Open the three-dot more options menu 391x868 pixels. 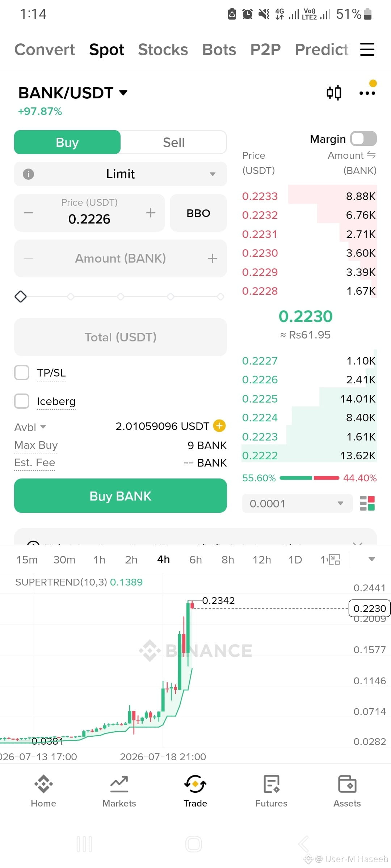[x=367, y=93]
